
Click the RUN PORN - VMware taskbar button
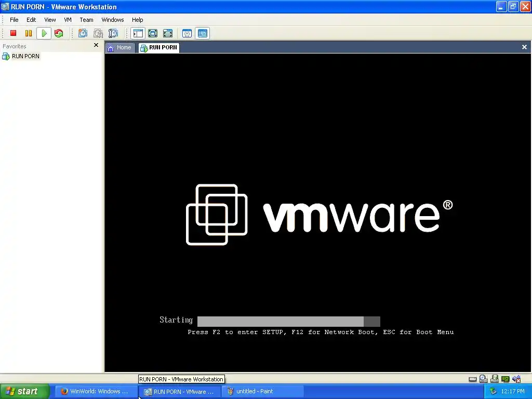click(180, 392)
